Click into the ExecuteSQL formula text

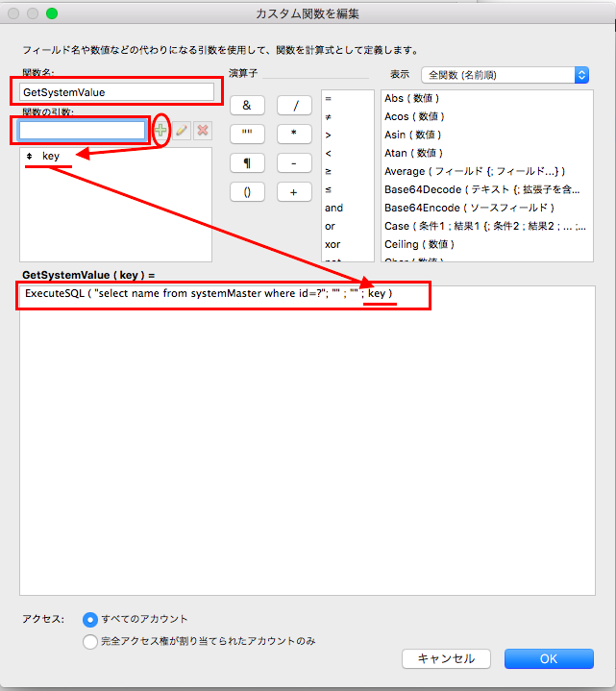coord(209,293)
